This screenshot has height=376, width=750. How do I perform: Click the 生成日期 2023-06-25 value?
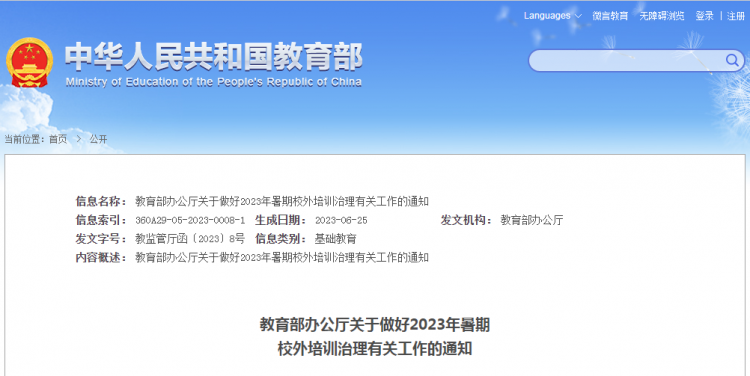pos(341,221)
